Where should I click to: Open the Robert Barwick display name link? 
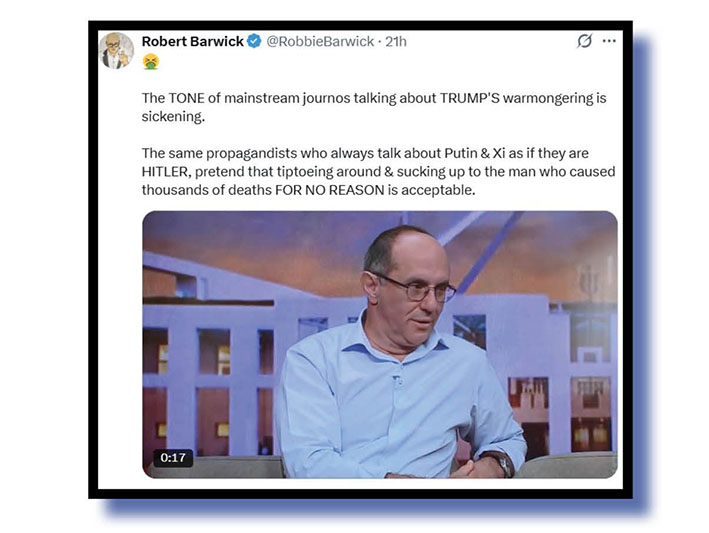coord(193,41)
